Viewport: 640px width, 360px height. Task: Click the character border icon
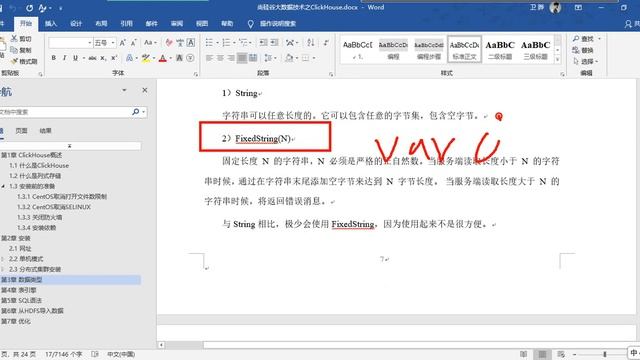coord(191,43)
